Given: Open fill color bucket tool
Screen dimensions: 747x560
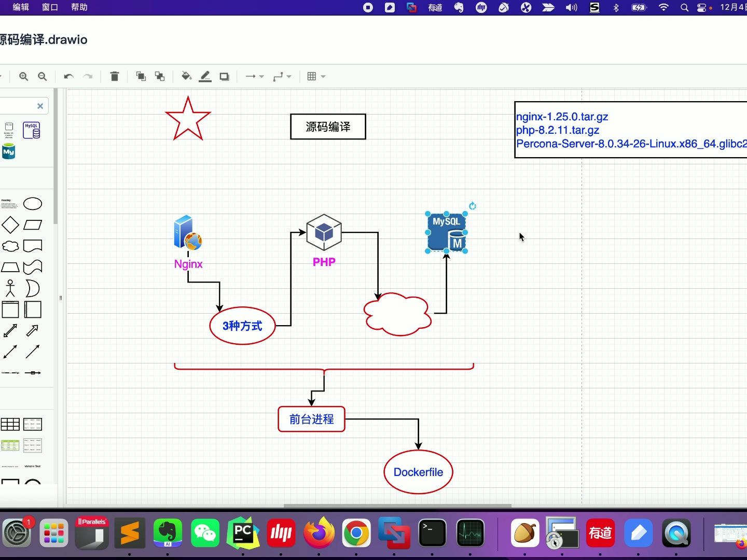Looking at the screenshot, I should coord(186,76).
